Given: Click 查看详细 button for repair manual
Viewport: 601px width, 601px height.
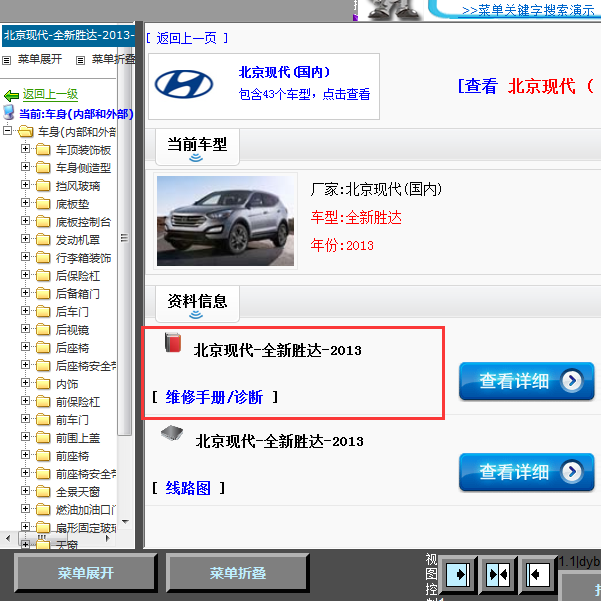Looking at the screenshot, I should (x=527, y=381).
